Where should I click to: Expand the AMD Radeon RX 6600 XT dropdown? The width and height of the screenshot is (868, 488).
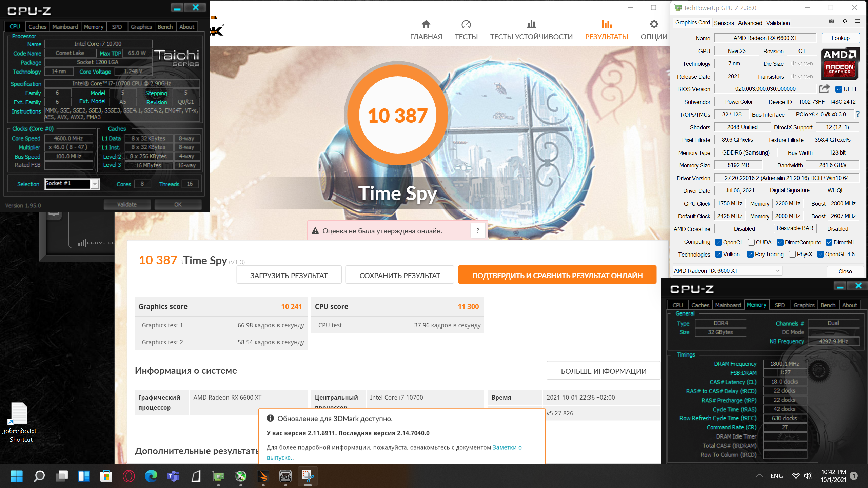pos(777,271)
